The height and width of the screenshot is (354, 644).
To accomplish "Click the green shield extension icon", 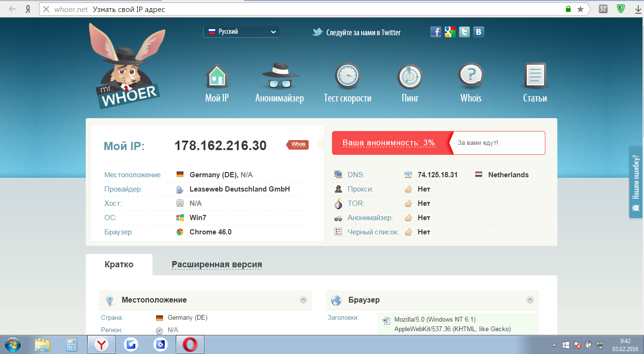I will click(x=621, y=9).
